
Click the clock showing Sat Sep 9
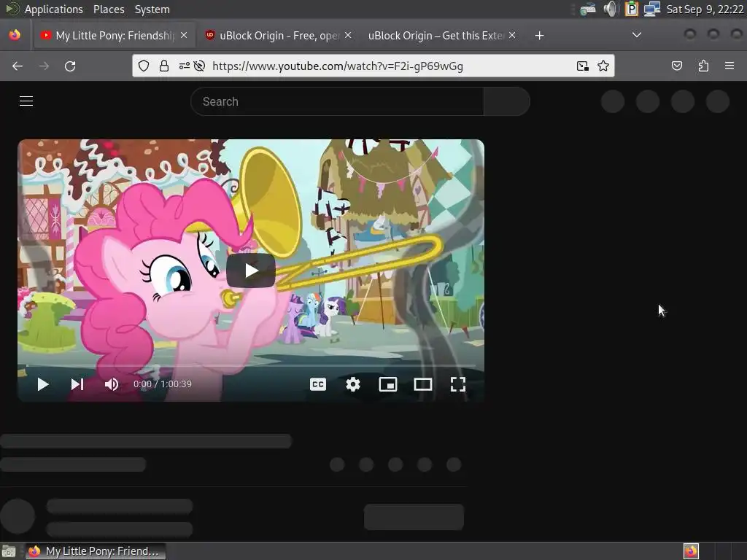tap(705, 9)
